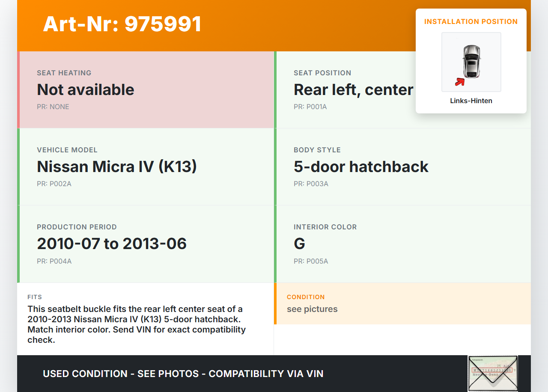Click the PR: P001A code
This screenshot has width=548, height=392.
pos(310,107)
